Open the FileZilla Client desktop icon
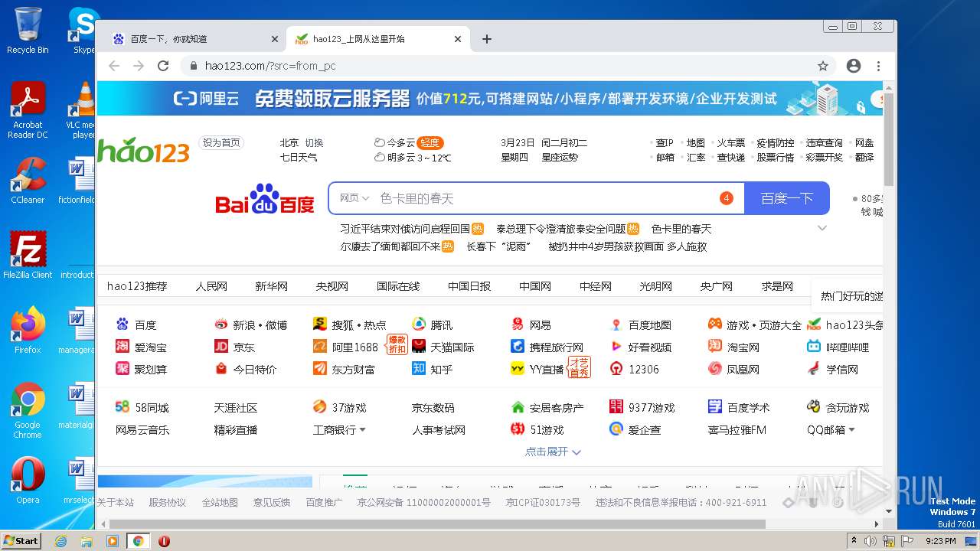980x551 pixels. point(28,256)
